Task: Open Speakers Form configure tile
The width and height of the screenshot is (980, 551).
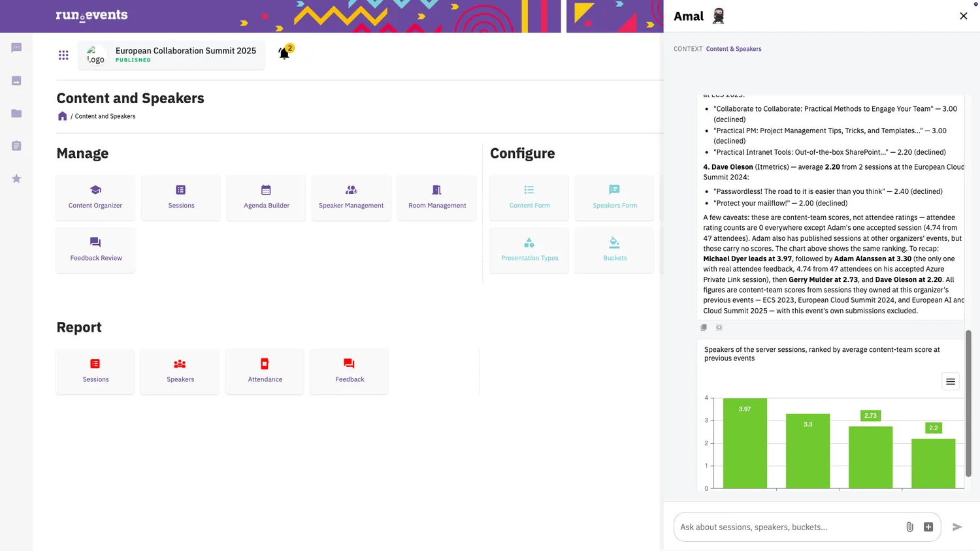Action: point(615,198)
